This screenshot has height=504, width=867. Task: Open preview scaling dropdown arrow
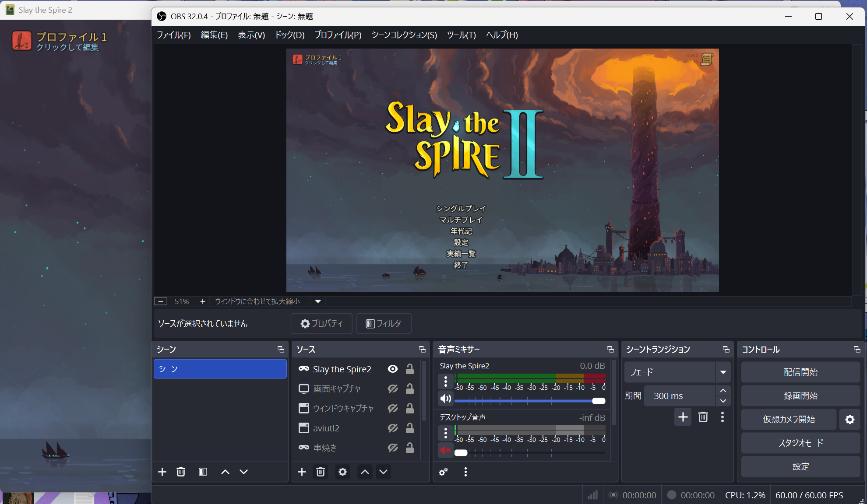click(x=318, y=301)
